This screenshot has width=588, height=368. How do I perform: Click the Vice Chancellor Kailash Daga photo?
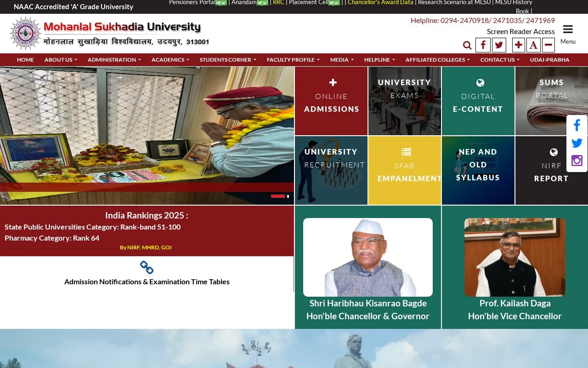(x=515, y=257)
